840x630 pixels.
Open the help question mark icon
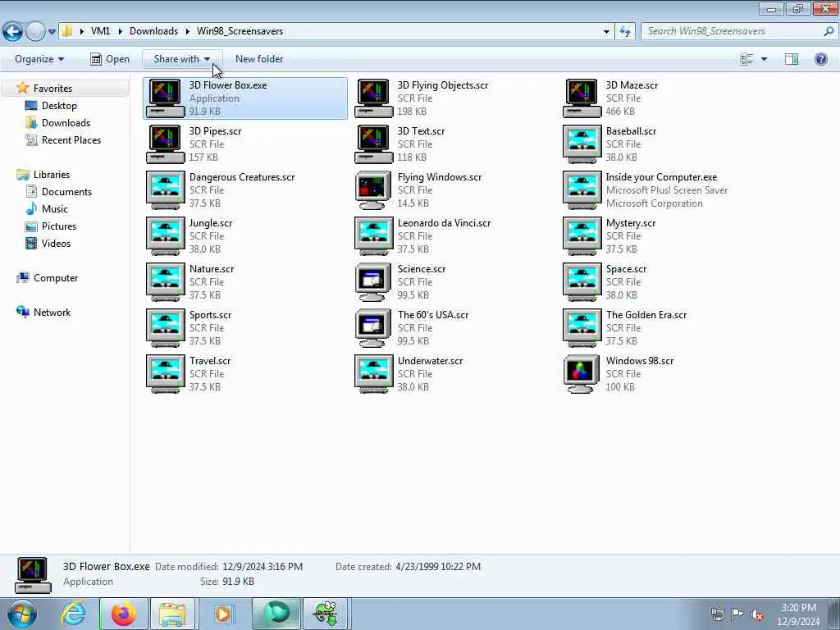[820, 59]
